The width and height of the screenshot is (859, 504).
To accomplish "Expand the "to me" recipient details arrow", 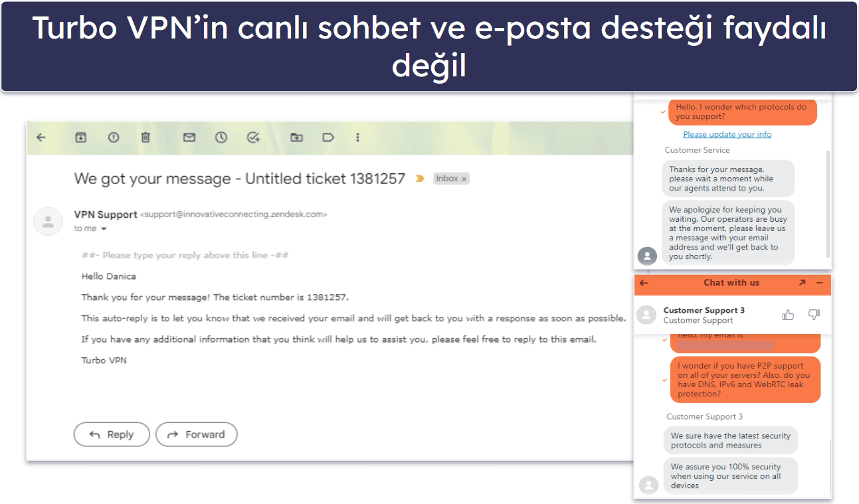I will (104, 229).
